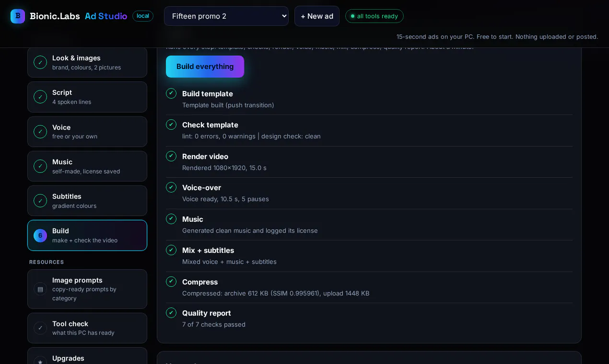
Task: Open the Image prompts resource
Action: 87,289
